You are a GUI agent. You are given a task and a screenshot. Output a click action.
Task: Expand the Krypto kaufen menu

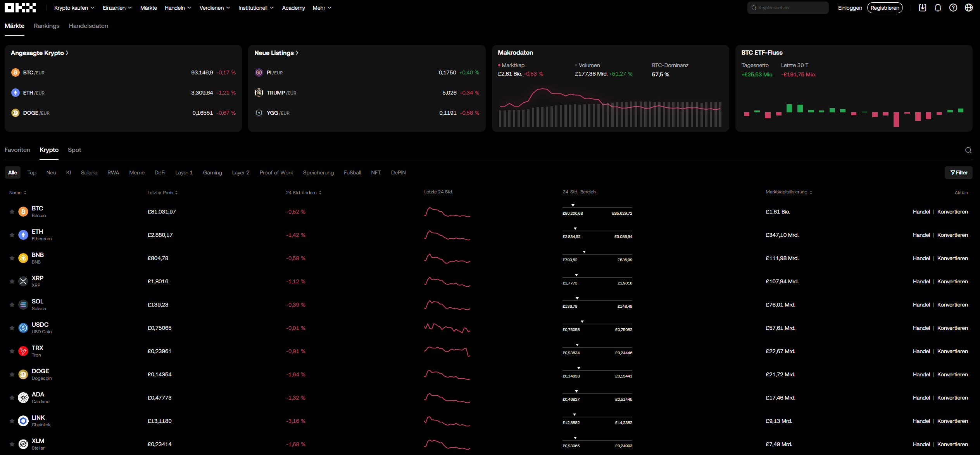(74, 8)
